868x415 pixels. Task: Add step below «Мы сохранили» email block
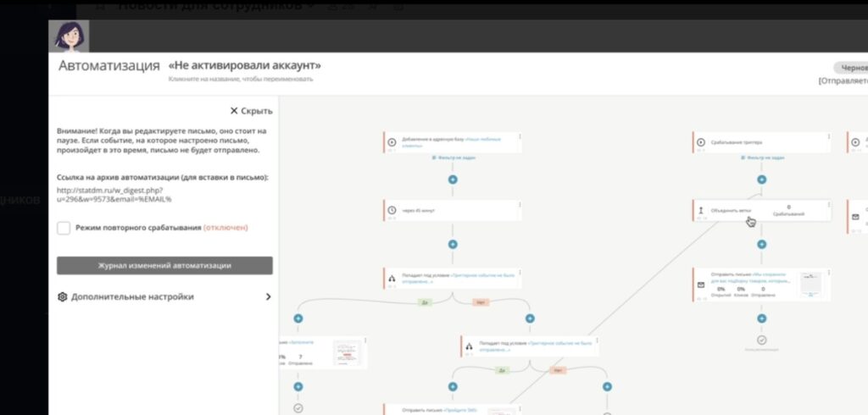[x=762, y=318]
